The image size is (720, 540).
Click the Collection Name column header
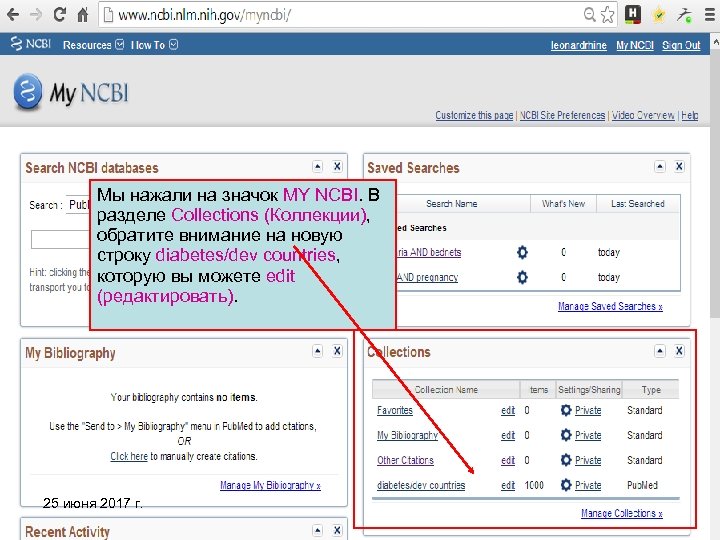click(446, 390)
